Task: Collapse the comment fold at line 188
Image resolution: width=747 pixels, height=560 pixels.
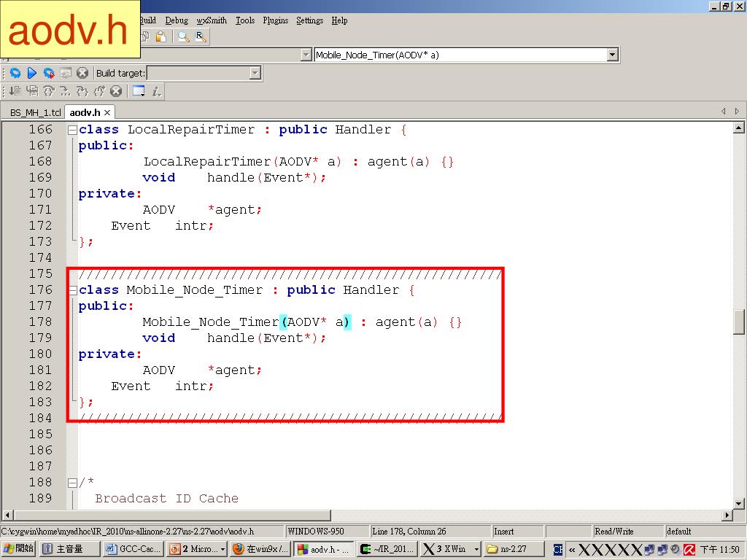Action: coord(72,483)
